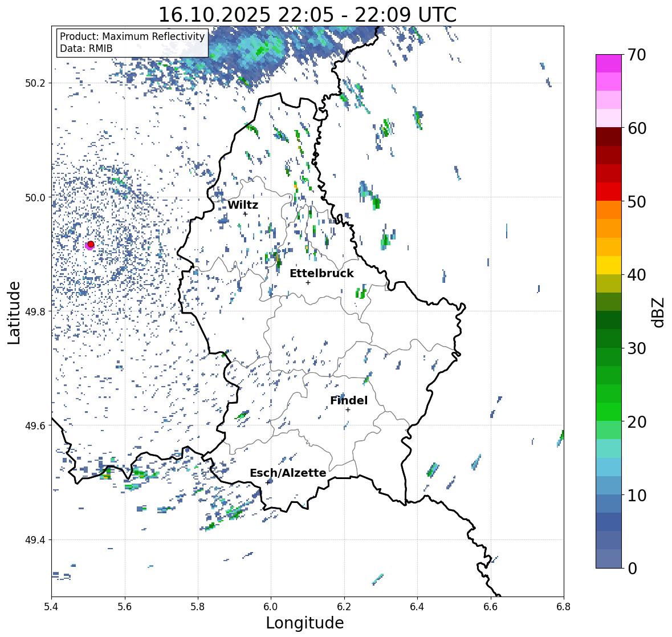The width and height of the screenshot is (672, 637).
Task: Click the colorbar tick label 0
Action: pyautogui.click(x=632, y=569)
